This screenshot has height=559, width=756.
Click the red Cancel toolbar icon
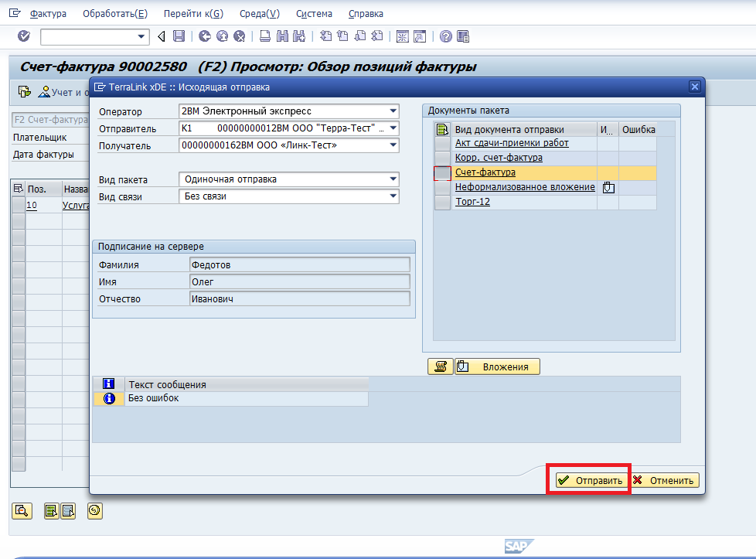(x=239, y=36)
